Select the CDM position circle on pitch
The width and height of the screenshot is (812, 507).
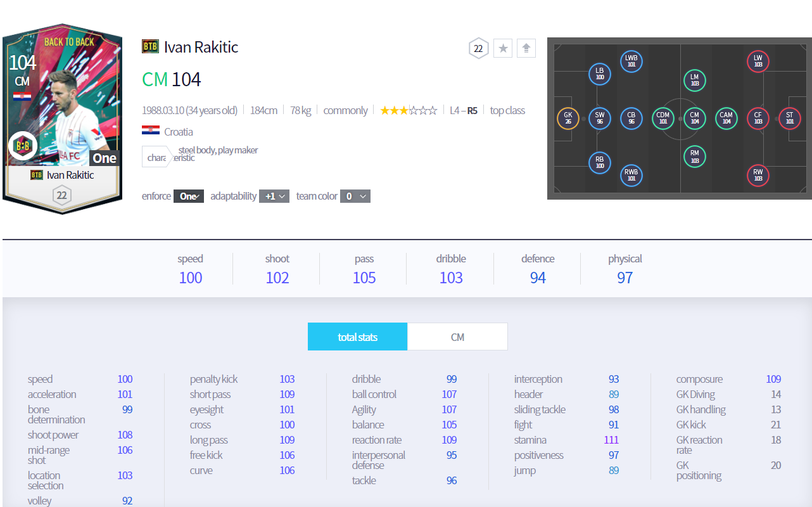tap(663, 119)
